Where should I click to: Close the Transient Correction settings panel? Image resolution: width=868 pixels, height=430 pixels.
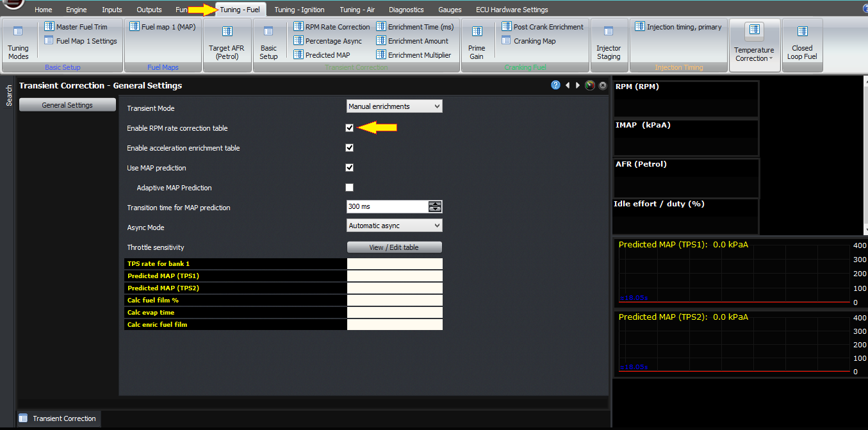point(602,85)
